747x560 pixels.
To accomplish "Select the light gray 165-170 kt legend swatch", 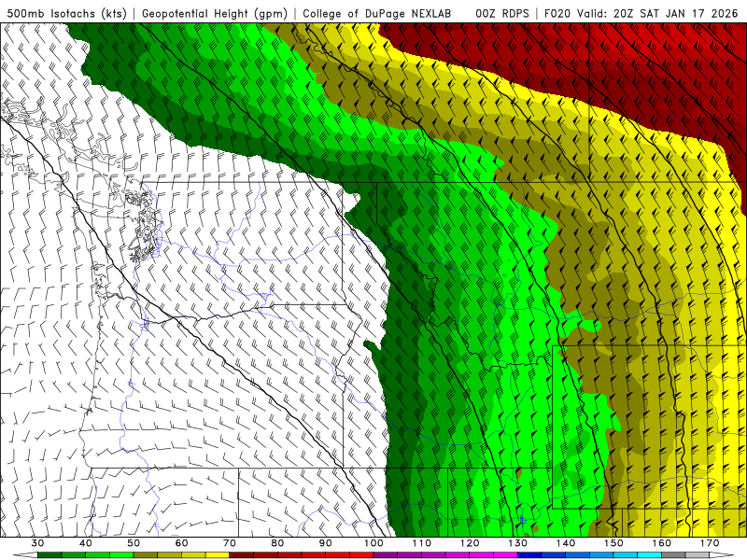I will click(x=698, y=555).
